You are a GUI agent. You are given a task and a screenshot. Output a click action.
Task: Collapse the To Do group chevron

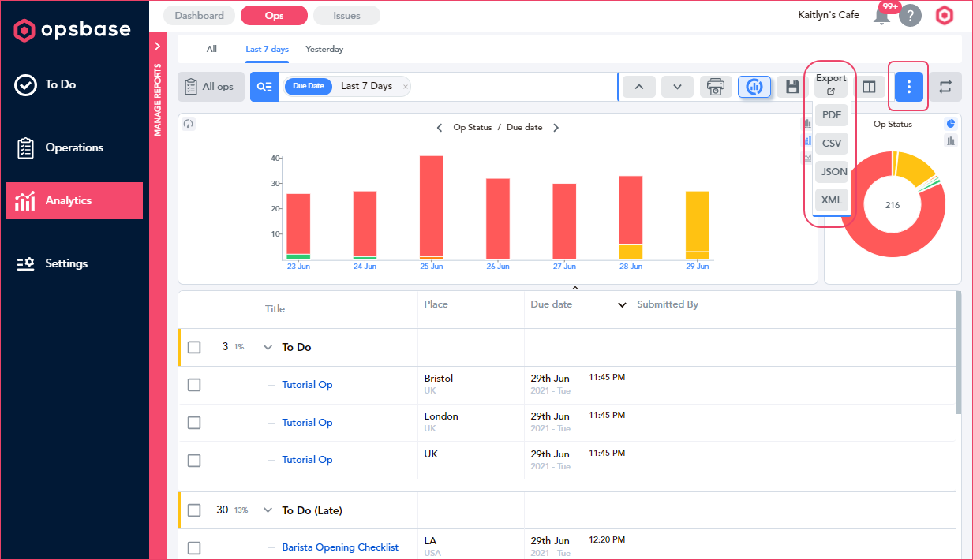(x=268, y=347)
